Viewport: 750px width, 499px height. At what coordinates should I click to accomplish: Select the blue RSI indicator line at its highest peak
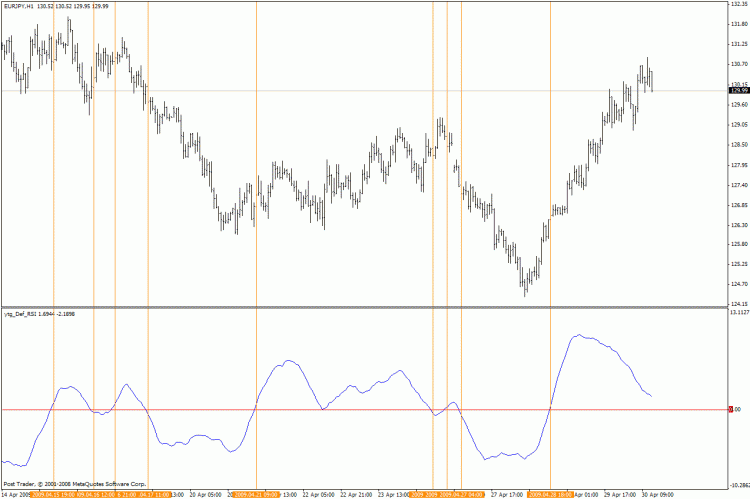(x=577, y=336)
